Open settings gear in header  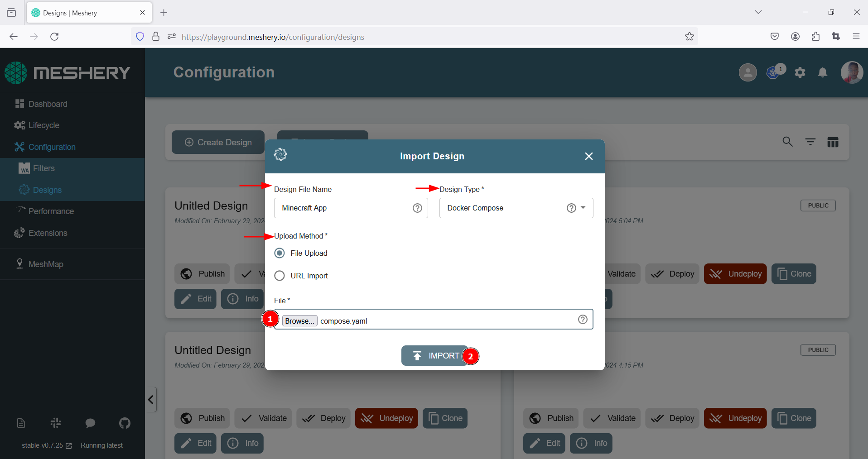click(800, 72)
